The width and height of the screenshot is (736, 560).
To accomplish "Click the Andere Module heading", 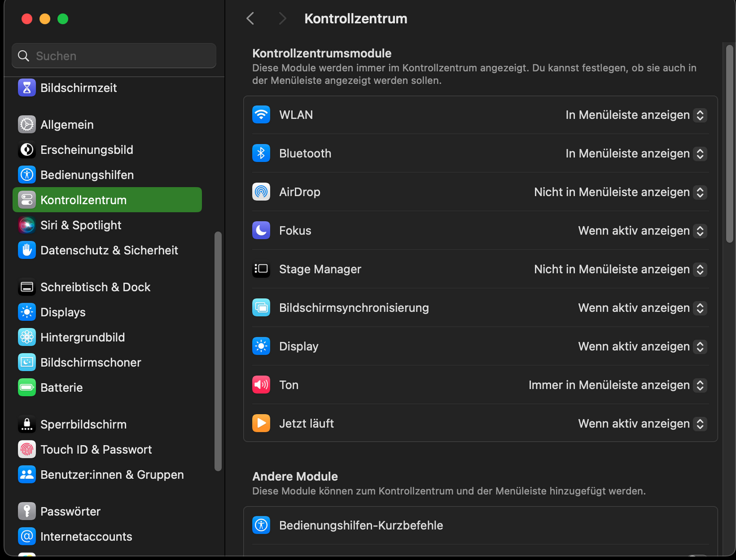I will [x=295, y=476].
